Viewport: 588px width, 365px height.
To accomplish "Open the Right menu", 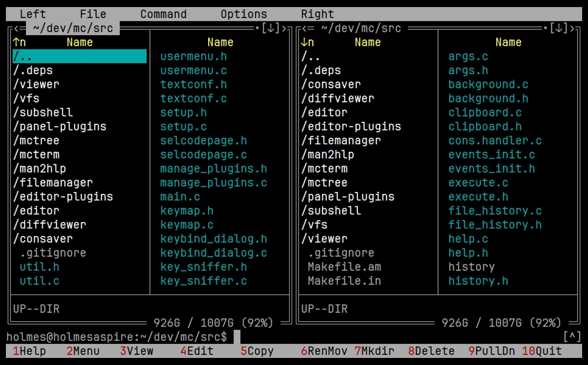I will tap(318, 14).
